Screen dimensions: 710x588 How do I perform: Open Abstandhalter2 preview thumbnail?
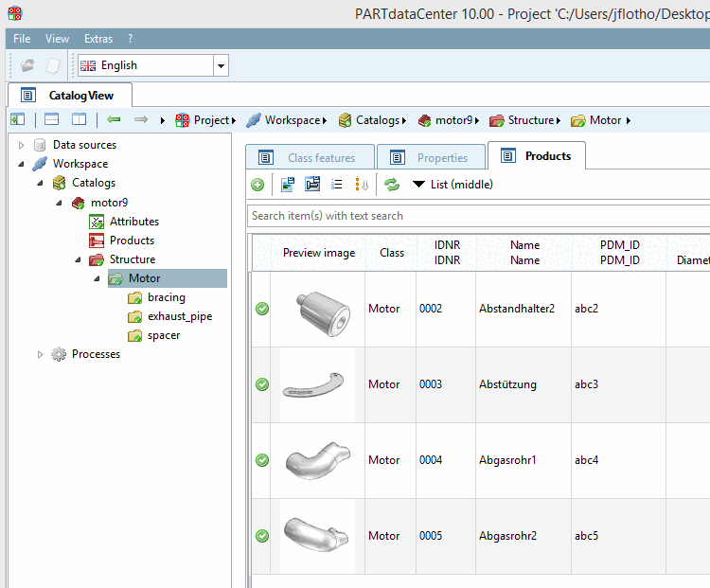pyautogui.click(x=323, y=313)
